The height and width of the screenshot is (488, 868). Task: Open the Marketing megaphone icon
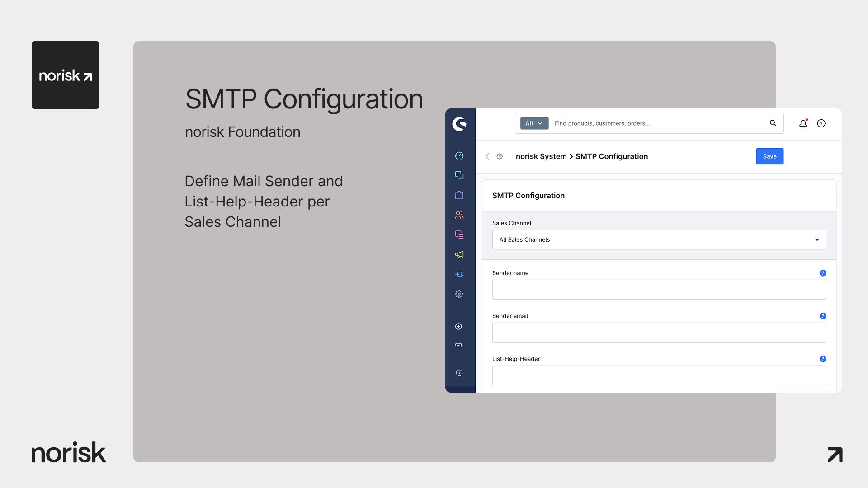[459, 254]
